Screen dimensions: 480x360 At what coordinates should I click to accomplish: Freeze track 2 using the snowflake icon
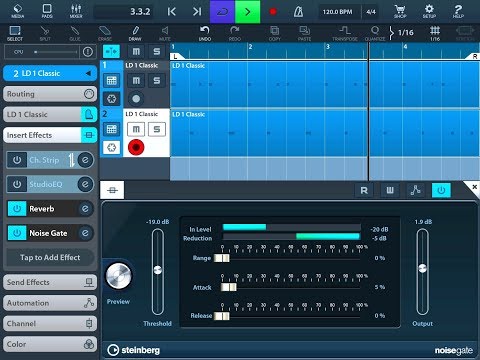pyautogui.click(x=111, y=147)
